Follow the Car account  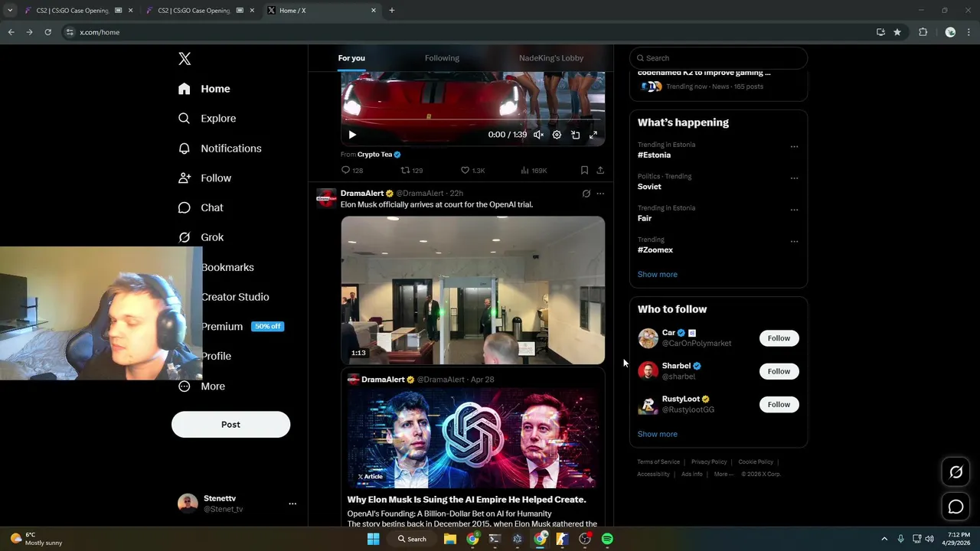(779, 338)
